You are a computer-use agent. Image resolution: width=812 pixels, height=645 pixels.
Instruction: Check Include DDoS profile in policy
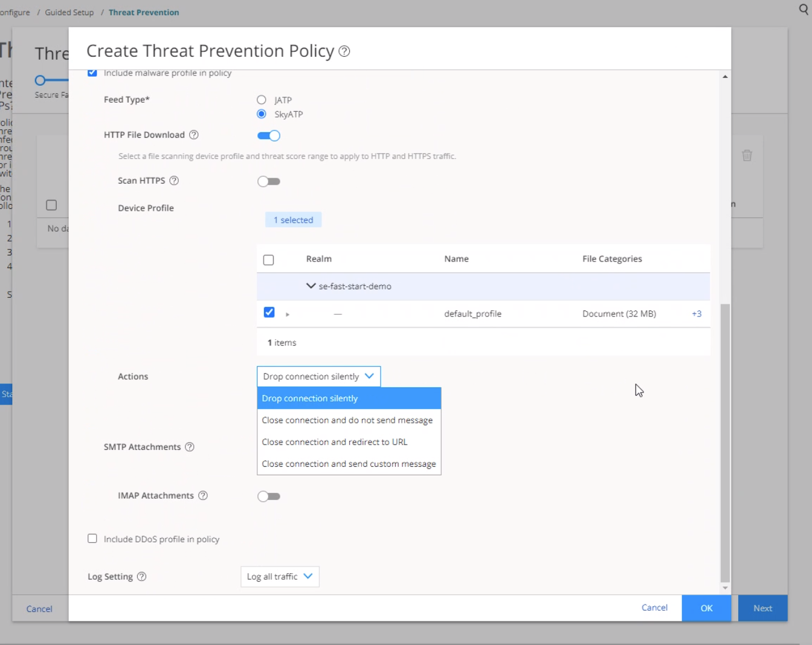point(92,538)
